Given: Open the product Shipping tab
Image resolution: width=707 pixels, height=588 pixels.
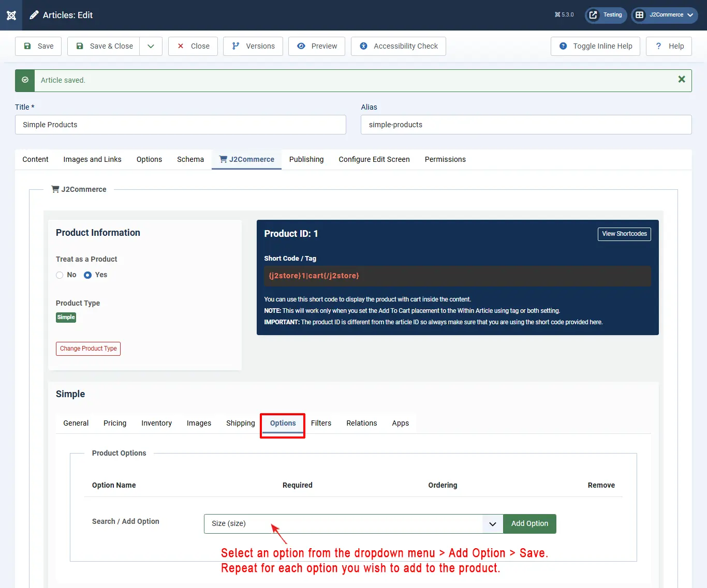Looking at the screenshot, I should (x=241, y=423).
